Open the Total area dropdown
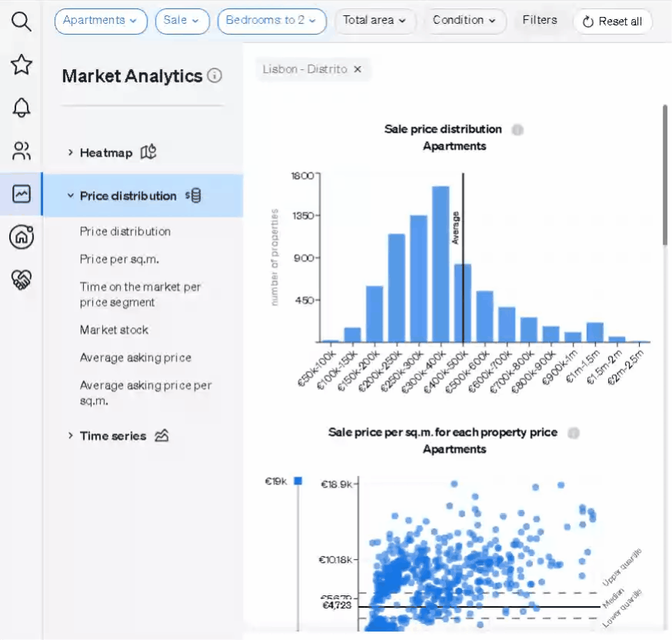This screenshot has height=640, width=672. point(375,21)
